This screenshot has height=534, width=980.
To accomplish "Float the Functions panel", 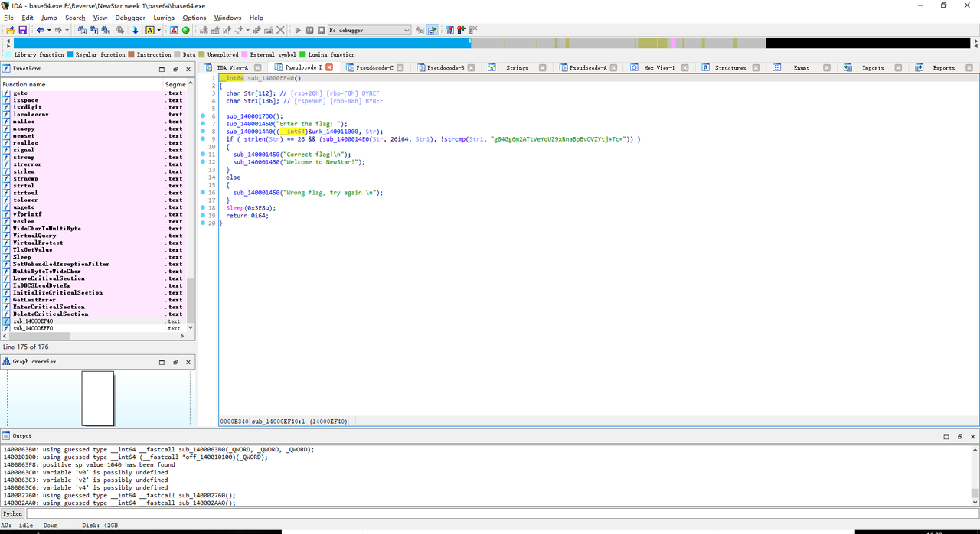I will click(175, 68).
